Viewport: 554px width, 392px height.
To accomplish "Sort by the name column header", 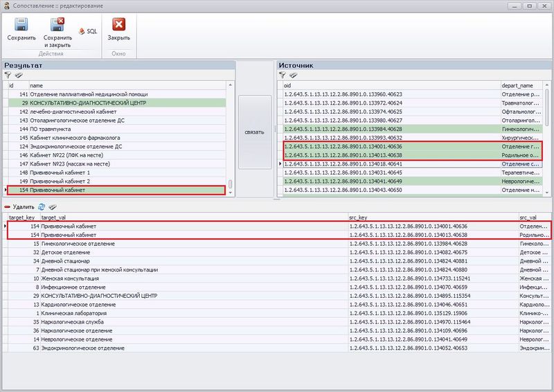I will click(125, 84).
